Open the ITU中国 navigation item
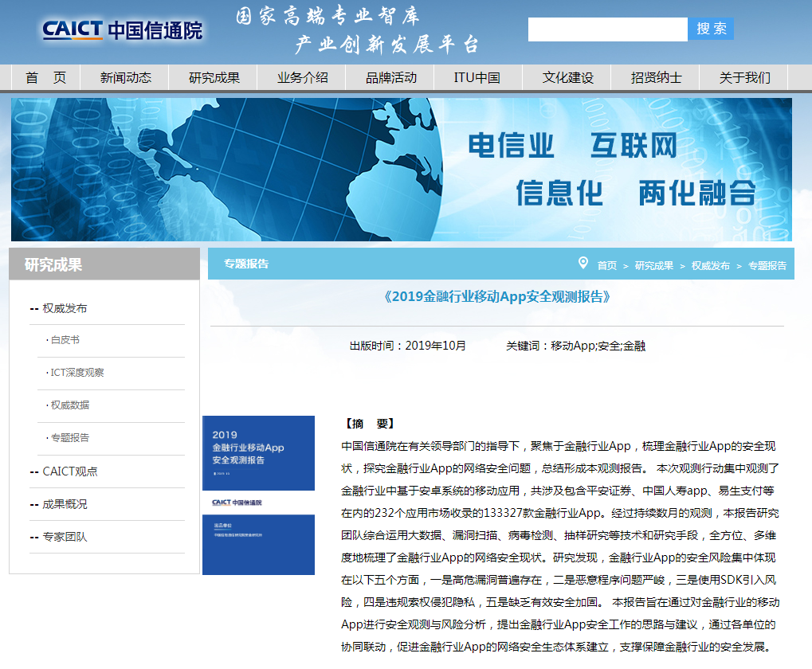 477,78
